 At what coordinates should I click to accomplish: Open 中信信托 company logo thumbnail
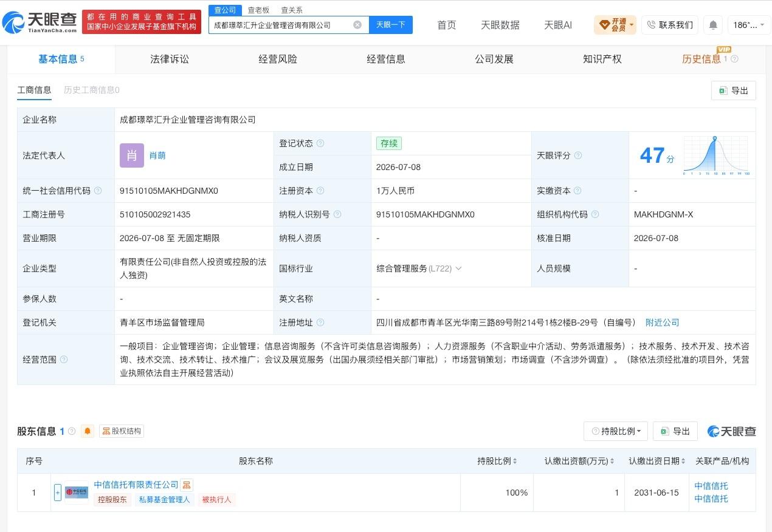point(77,492)
